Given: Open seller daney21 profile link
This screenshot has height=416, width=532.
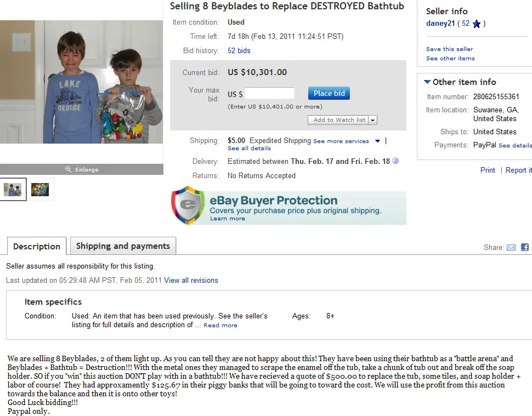Looking at the screenshot, I should [440, 24].
